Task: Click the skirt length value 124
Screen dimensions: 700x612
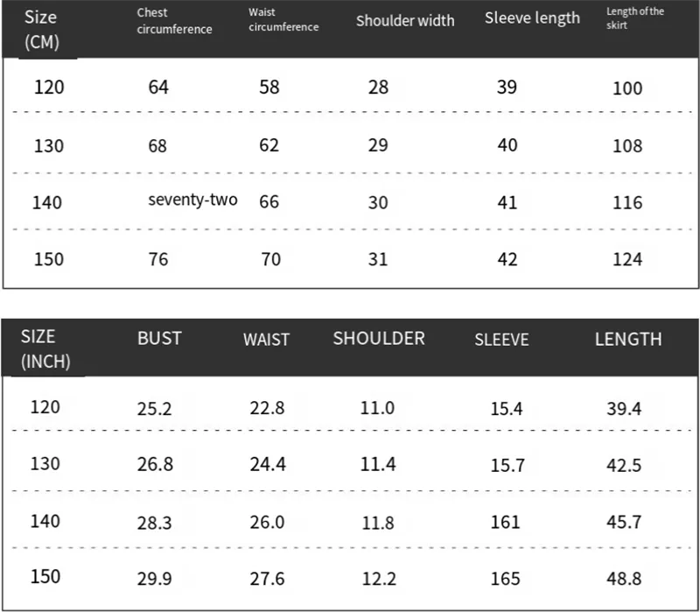Action: [x=627, y=259]
